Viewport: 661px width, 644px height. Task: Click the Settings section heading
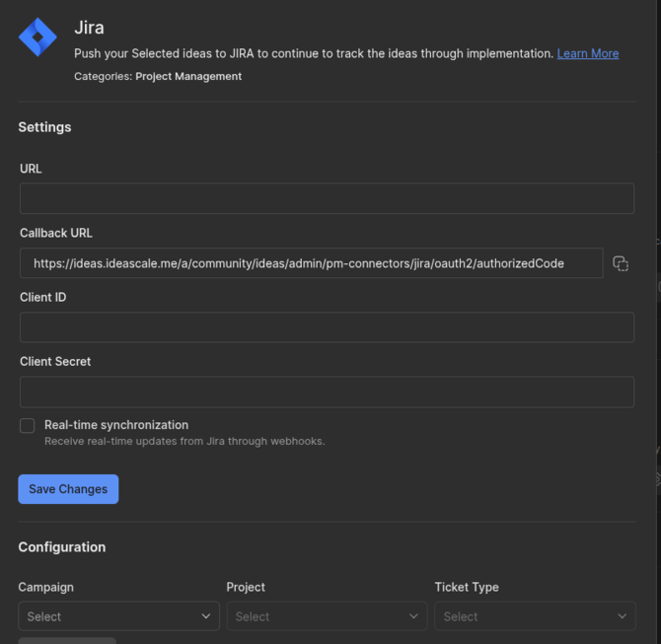point(44,127)
